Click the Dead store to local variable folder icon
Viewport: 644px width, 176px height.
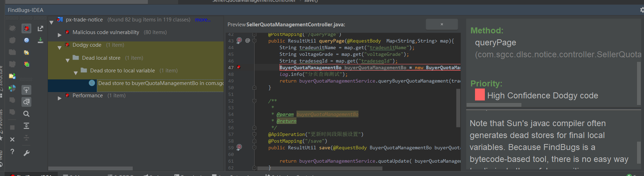(84, 70)
